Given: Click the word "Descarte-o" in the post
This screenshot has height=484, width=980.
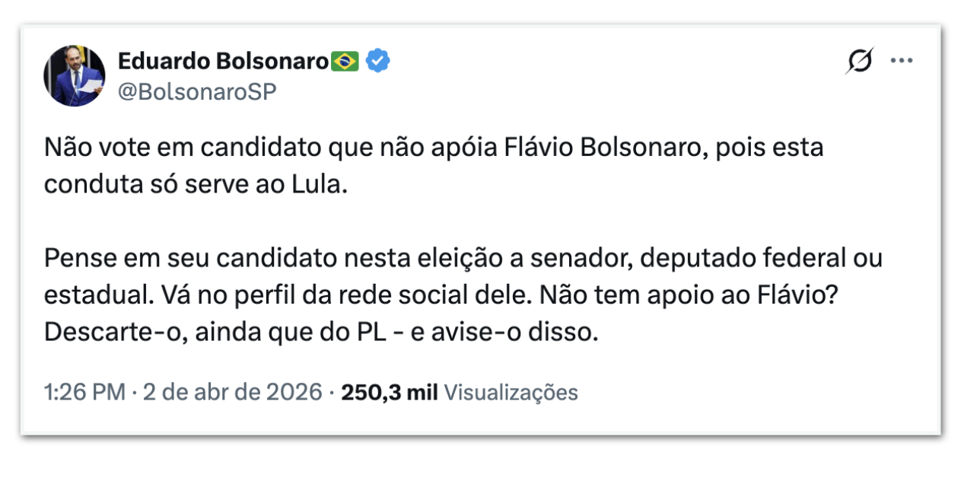Looking at the screenshot, I should [x=108, y=333].
